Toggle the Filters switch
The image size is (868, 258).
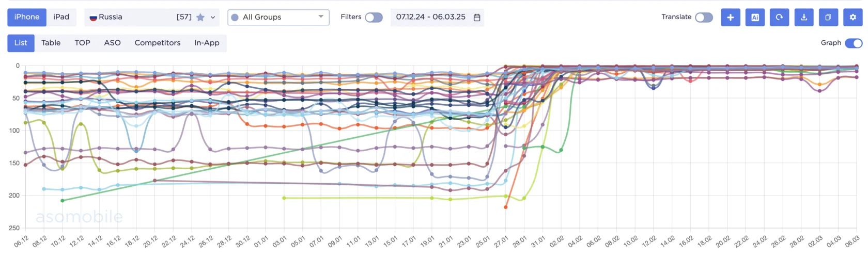pos(374,17)
